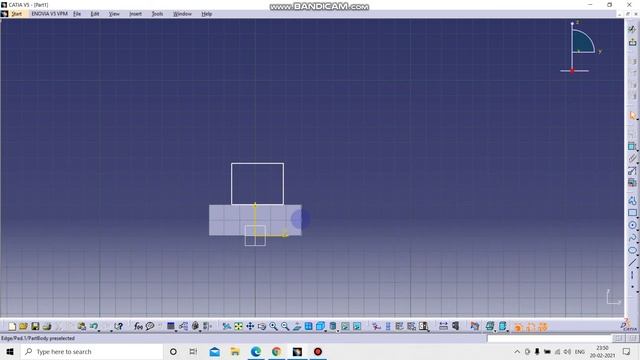Click the Isometric View cube icon

(x=320, y=326)
